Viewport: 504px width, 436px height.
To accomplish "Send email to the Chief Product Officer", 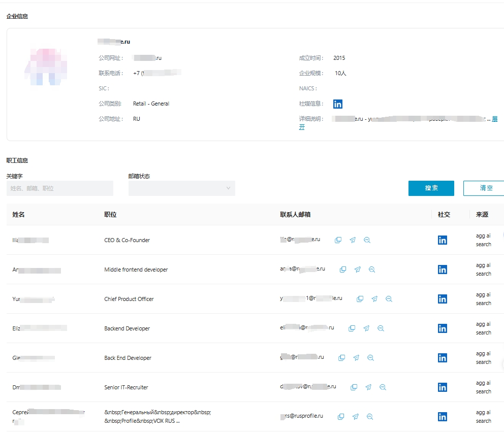I will [x=374, y=299].
